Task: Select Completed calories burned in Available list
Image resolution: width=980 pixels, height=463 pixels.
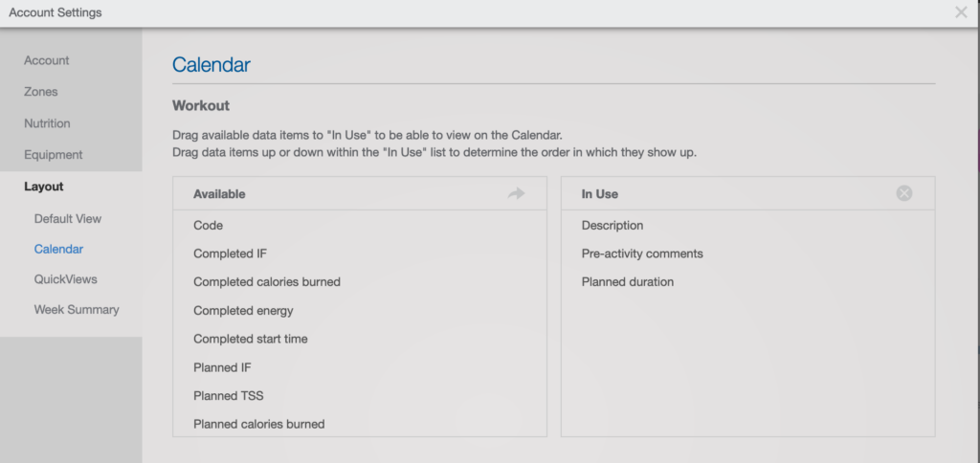Action: tap(360, 282)
